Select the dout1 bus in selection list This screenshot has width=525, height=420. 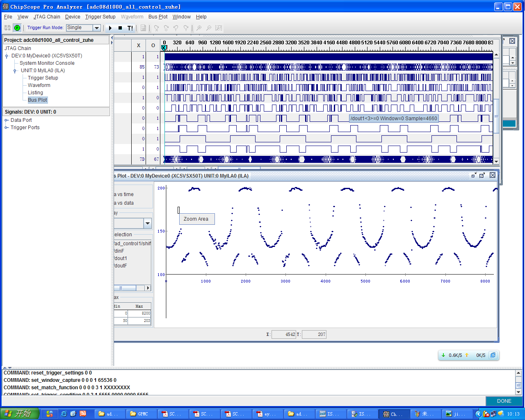(121, 258)
